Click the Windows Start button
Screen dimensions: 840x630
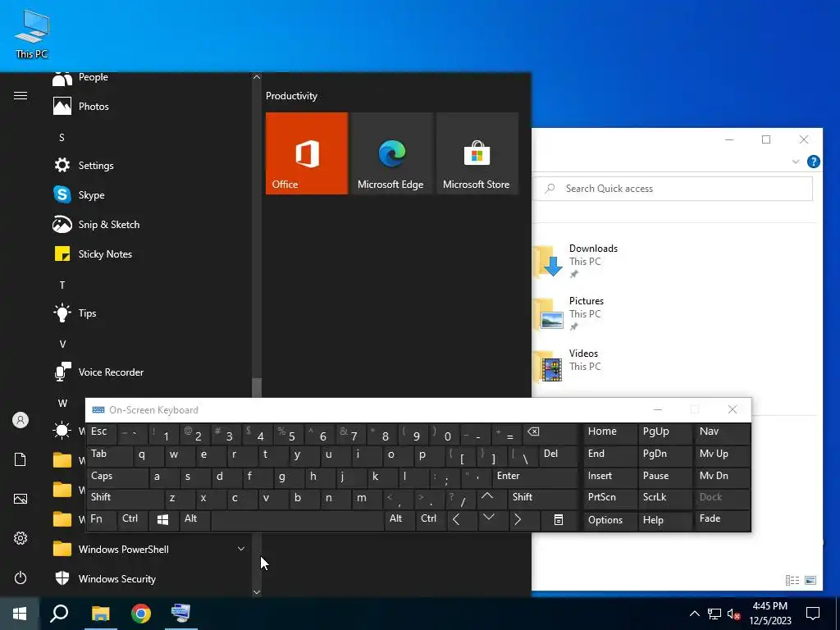20,613
